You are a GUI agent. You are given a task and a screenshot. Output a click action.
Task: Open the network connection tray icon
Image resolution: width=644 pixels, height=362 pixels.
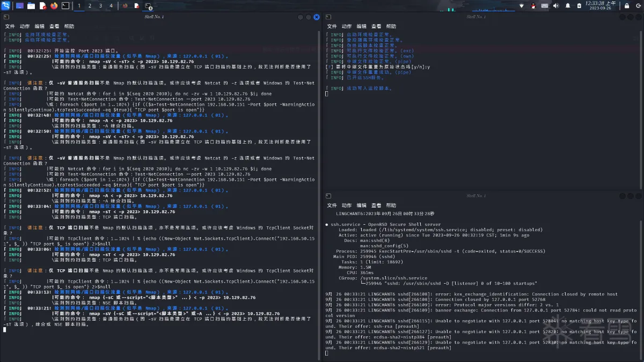(x=522, y=6)
